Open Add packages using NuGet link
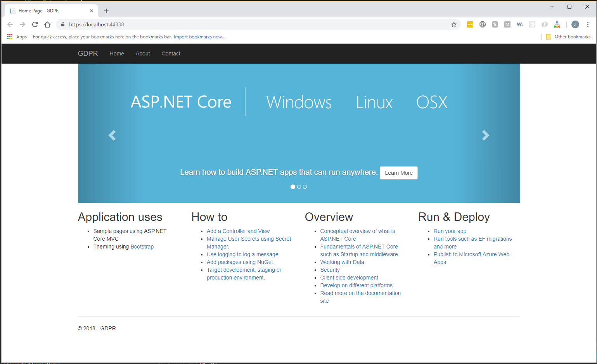 click(241, 262)
